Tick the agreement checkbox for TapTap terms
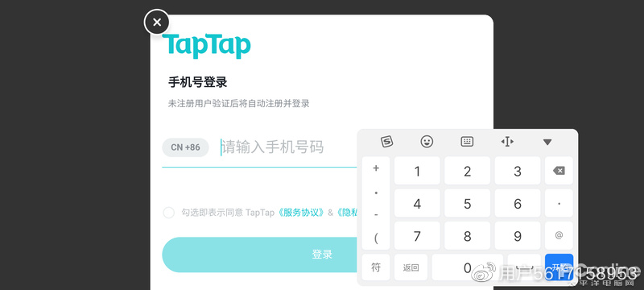Screen dimensions: 644x290 168,213
